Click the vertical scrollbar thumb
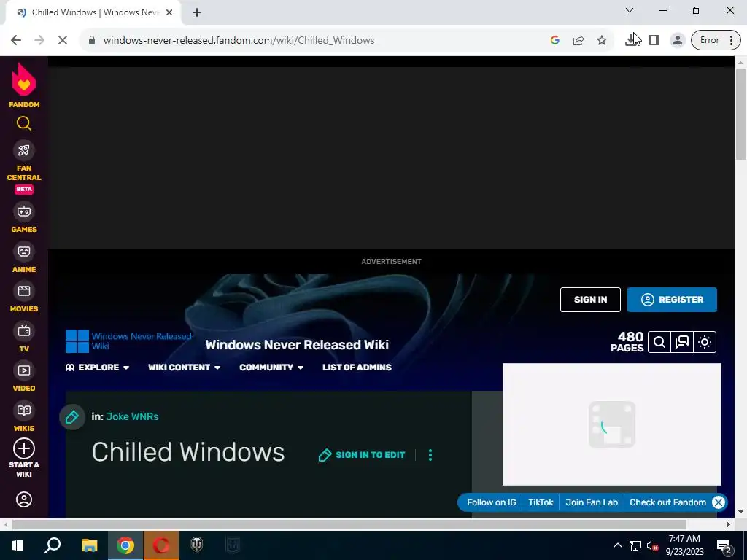The image size is (747, 560). [x=740, y=114]
